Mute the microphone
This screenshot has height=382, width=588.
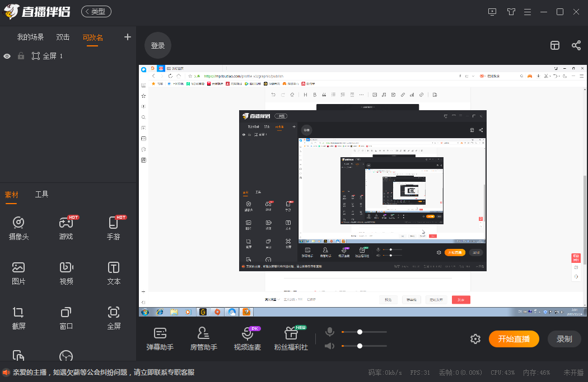pos(330,332)
